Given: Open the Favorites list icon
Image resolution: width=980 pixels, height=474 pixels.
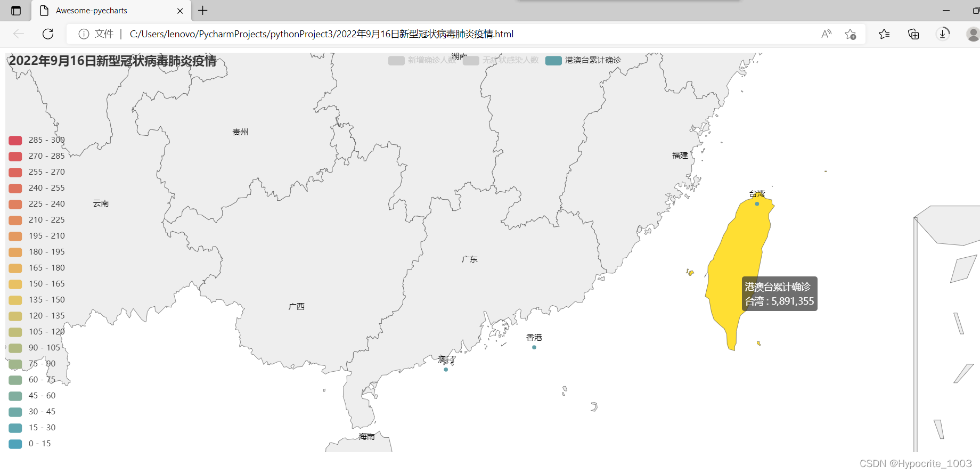Looking at the screenshot, I should (x=884, y=34).
